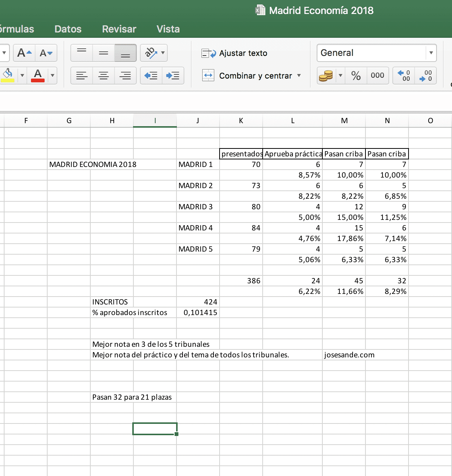Click the decrease font size icon

pyautogui.click(x=46, y=53)
